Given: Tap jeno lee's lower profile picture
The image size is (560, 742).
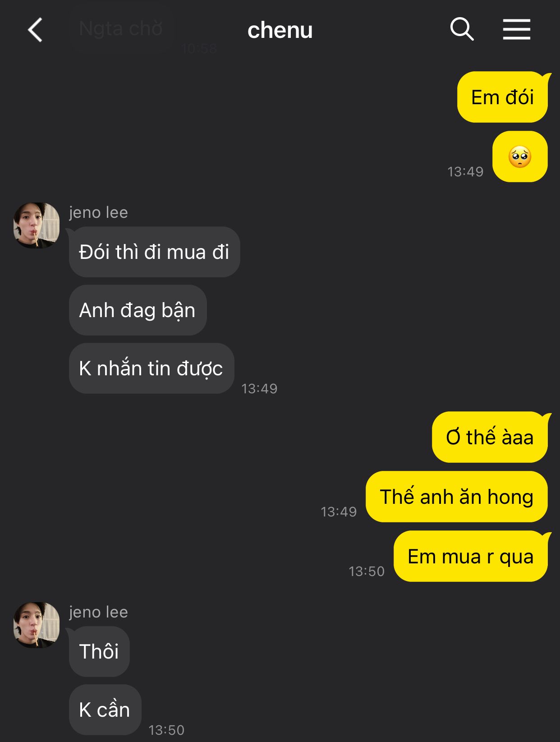Looking at the screenshot, I should (37, 625).
